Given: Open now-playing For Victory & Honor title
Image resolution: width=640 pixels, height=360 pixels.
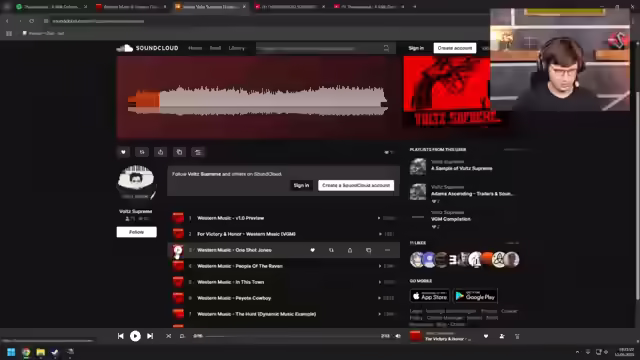Looking at the screenshot, I should [x=448, y=339].
